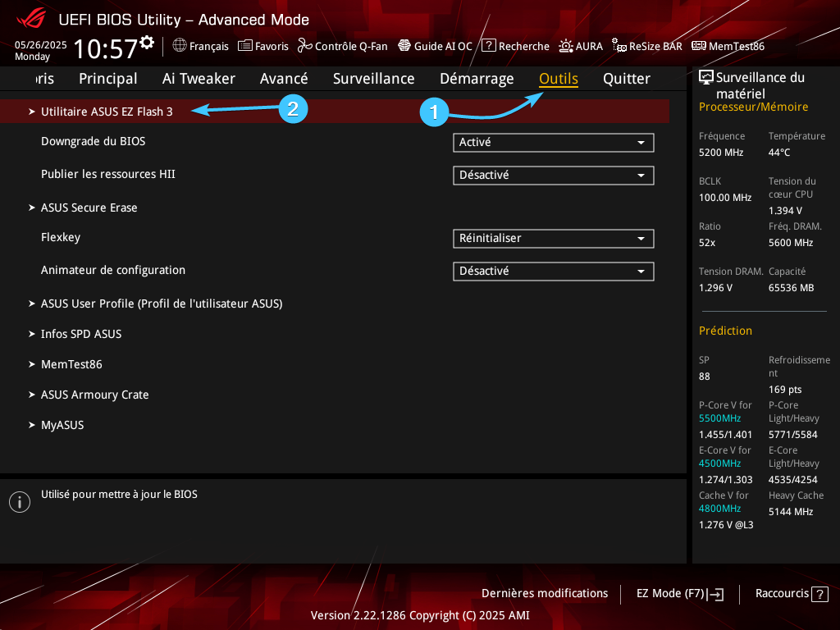Click the 44°C temperature value
Image resolution: width=840 pixels, height=630 pixels.
coord(779,153)
